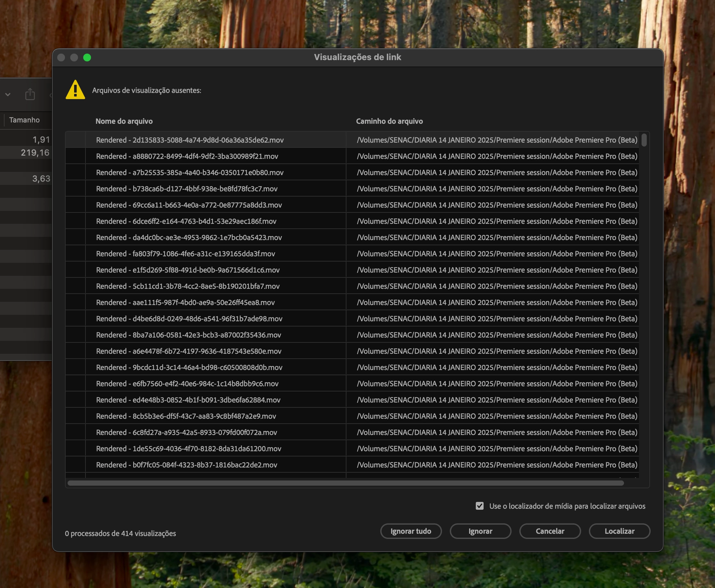Select row Rendered - fa803f79-1086-4fe6-a31c-e139165dda3f.mov
Image resolution: width=715 pixels, height=588 pixels.
click(x=352, y=254)
